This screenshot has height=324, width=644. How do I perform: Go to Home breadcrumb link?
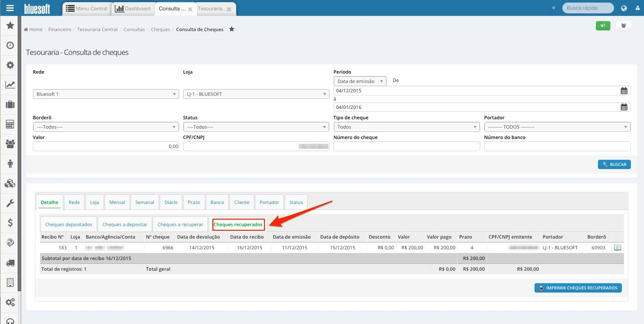coord(33,29)
